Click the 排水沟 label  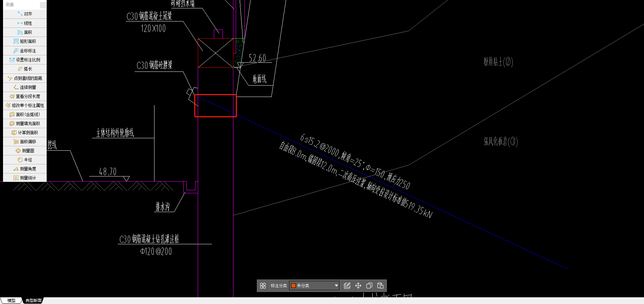[x=163, y=207]
